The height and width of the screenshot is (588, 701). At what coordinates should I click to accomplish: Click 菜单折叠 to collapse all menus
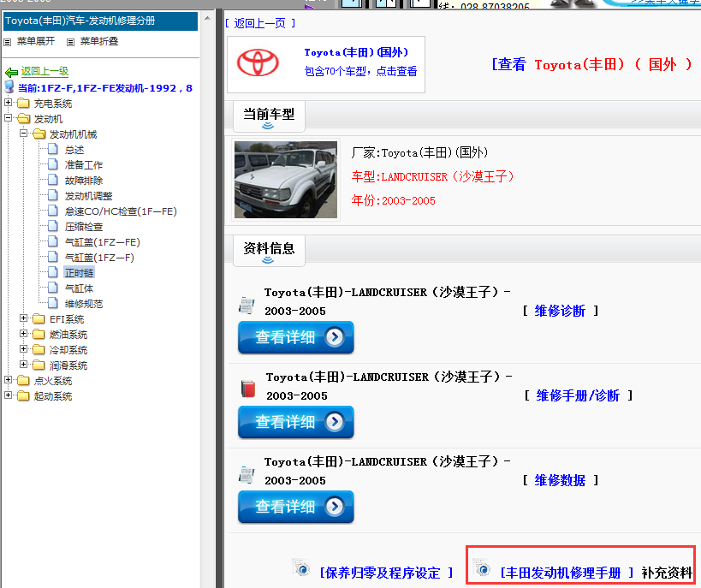(x=99, y=41)
